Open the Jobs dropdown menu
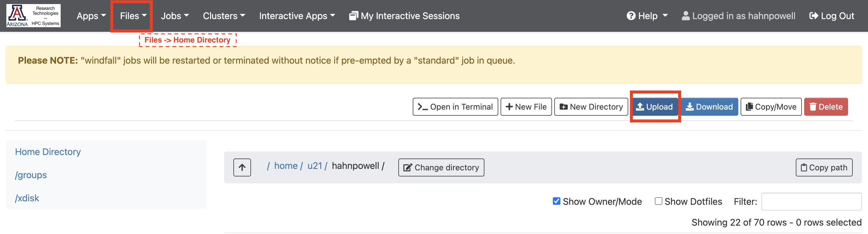868x234 pixels. point(175,16)
